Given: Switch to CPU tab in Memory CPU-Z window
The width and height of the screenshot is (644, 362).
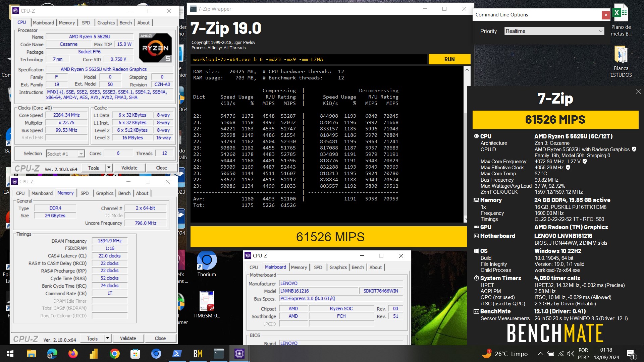Looking at the screenshot, I should click(x=20, y=193).
